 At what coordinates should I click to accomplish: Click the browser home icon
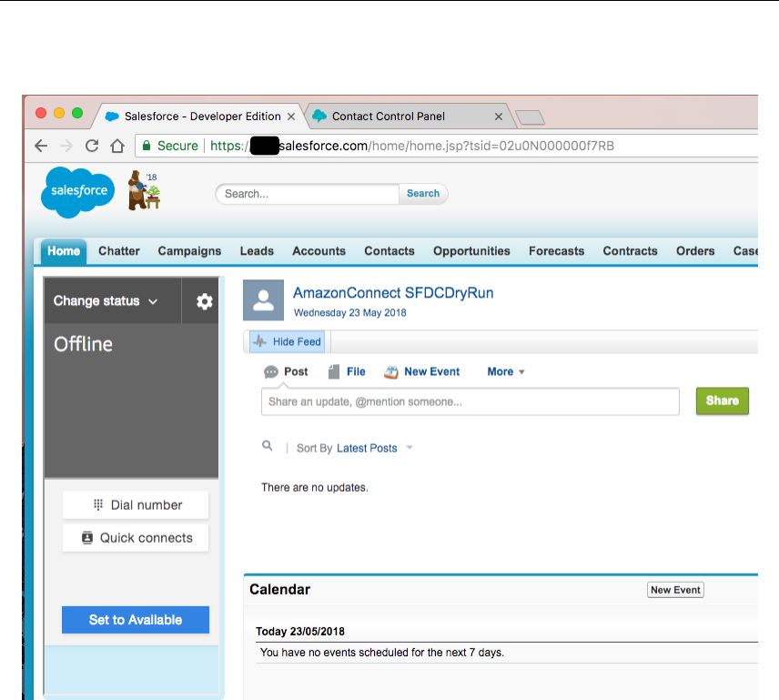[117, 146]
